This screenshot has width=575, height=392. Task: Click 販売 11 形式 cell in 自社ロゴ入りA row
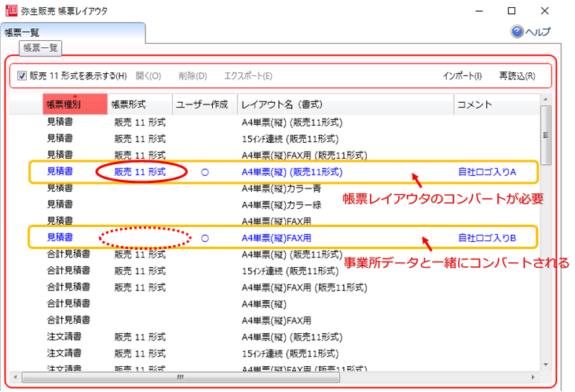click(x=140, y=172)
